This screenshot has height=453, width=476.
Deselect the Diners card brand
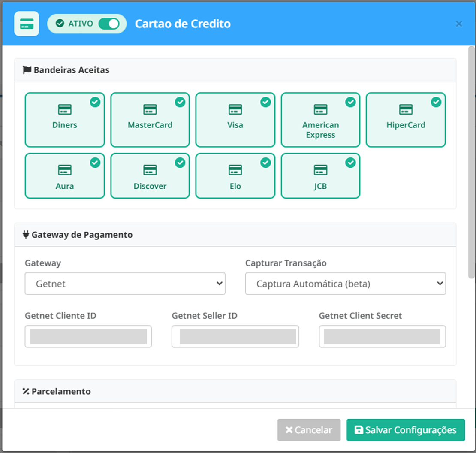click(65, 120)
